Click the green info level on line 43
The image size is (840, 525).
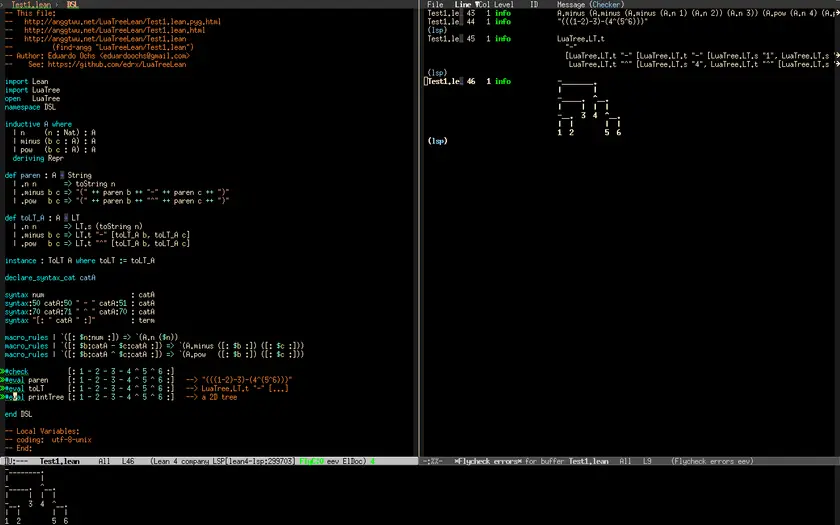tap(502, 13)
